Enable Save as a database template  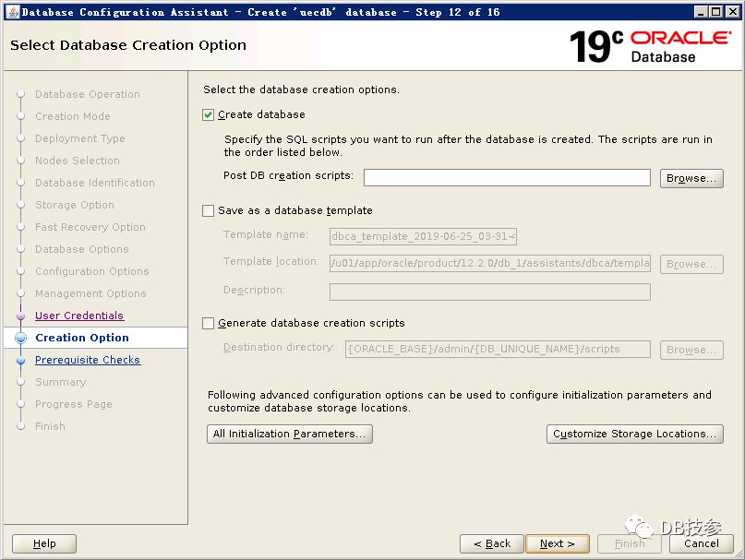[208, 211]
